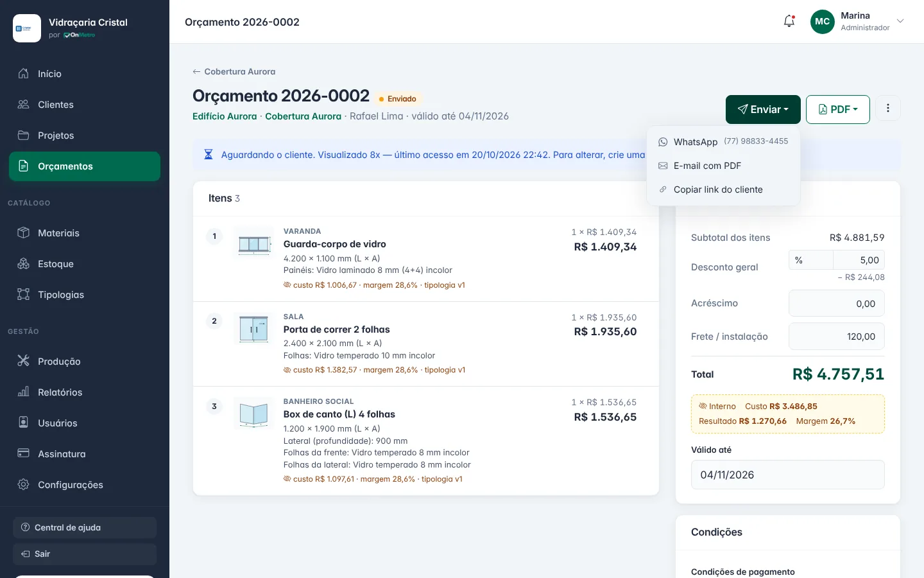924x578 pixels.
Task: Click the Box de canto (L) 4 folhas title
Action: [339, 414]
